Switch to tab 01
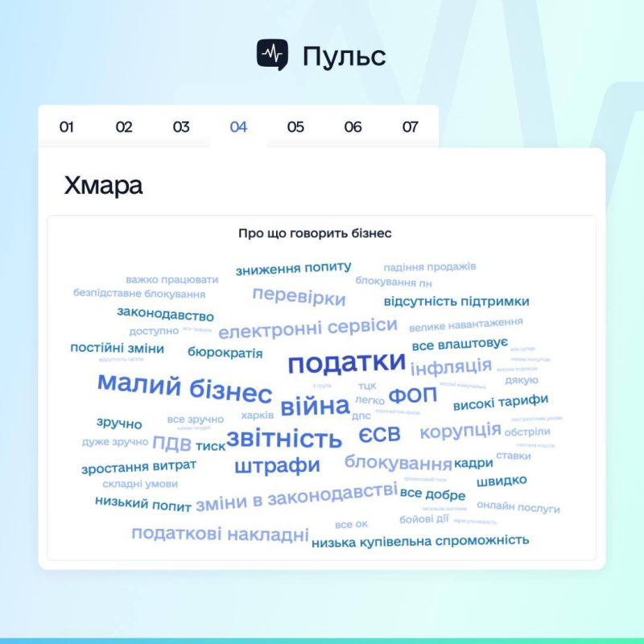Viewport: 644px width, 644px height. pyautogui.click(x=67, y=127)
